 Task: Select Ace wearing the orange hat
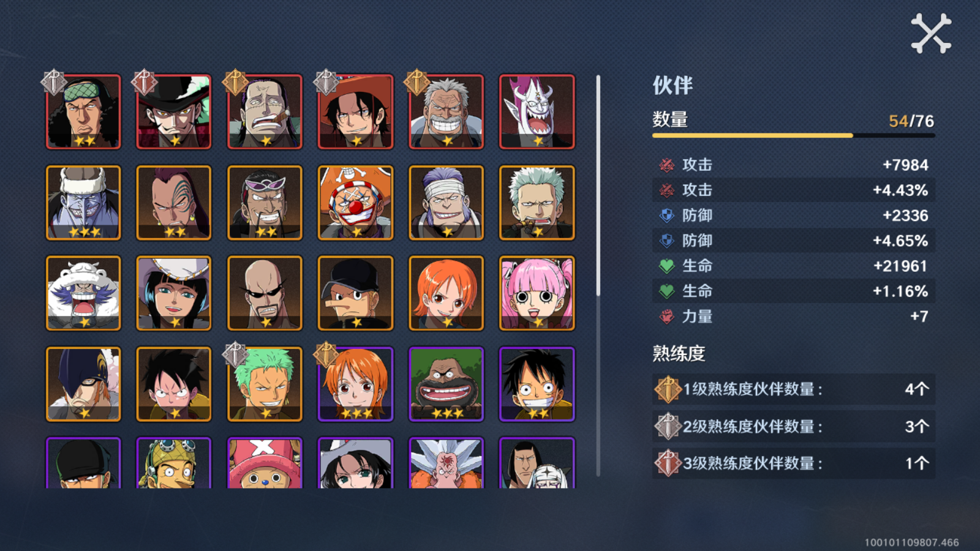(x=355, y=111)
